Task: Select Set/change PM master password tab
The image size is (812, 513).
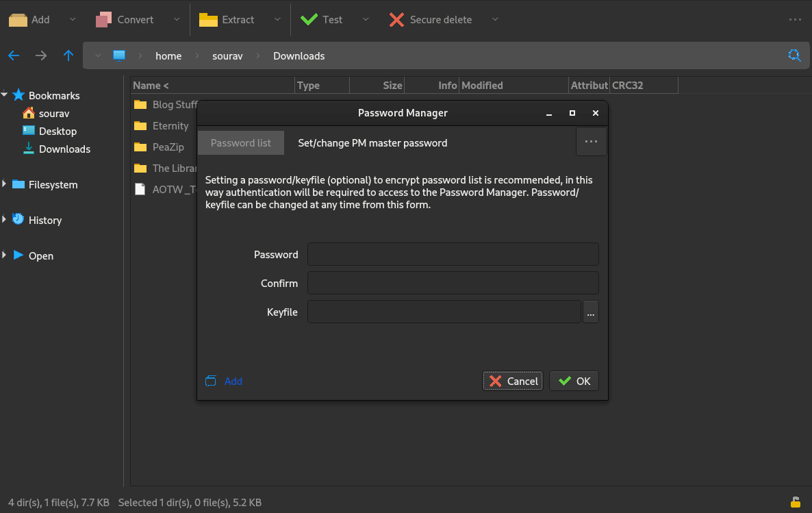Action: click(372, 143)
